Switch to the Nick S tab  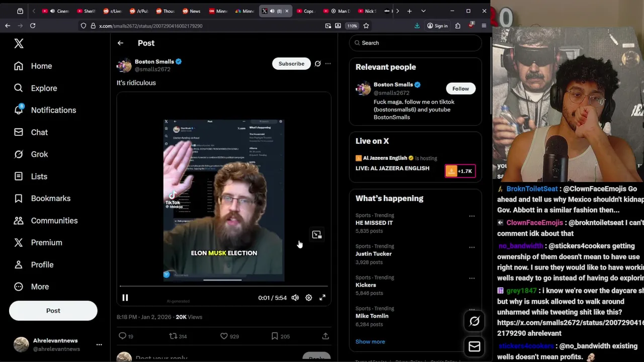tap(366, 11)
